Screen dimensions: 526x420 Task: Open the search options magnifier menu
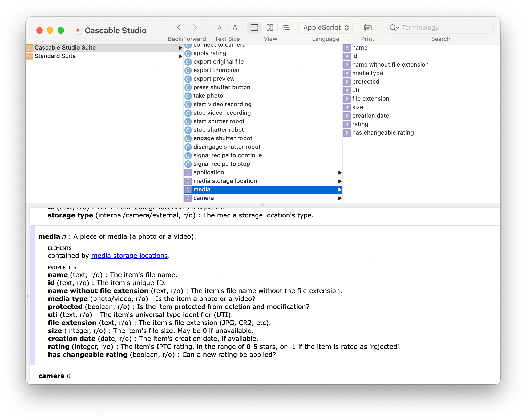pyautogui.click(x=394, y=28)
